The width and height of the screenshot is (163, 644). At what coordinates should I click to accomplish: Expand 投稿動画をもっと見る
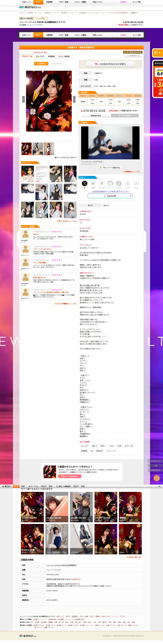[x=131, y=172]
